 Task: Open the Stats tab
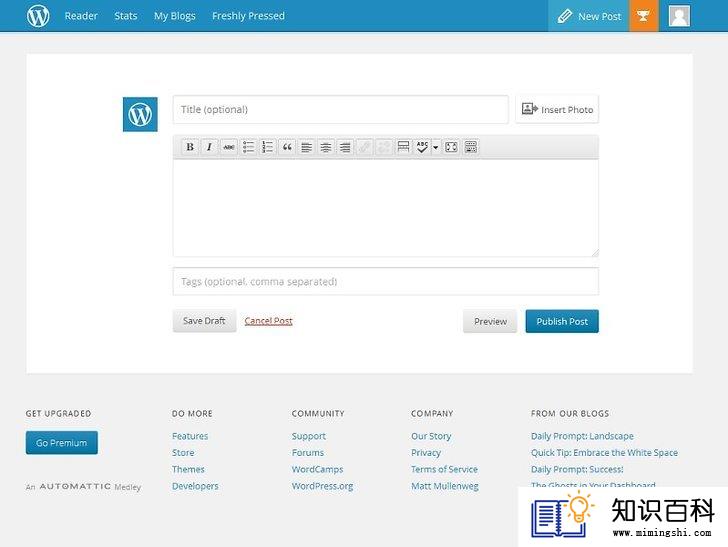[x=126, y=16]
